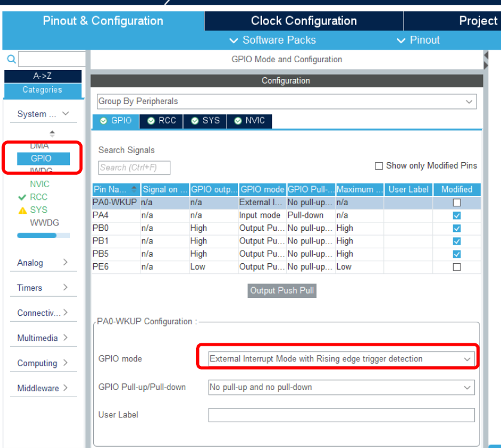Viewport: 501px width, 448px height.
Task: Click the sort arrow in Pin Name header
Action: coord(133,189)
